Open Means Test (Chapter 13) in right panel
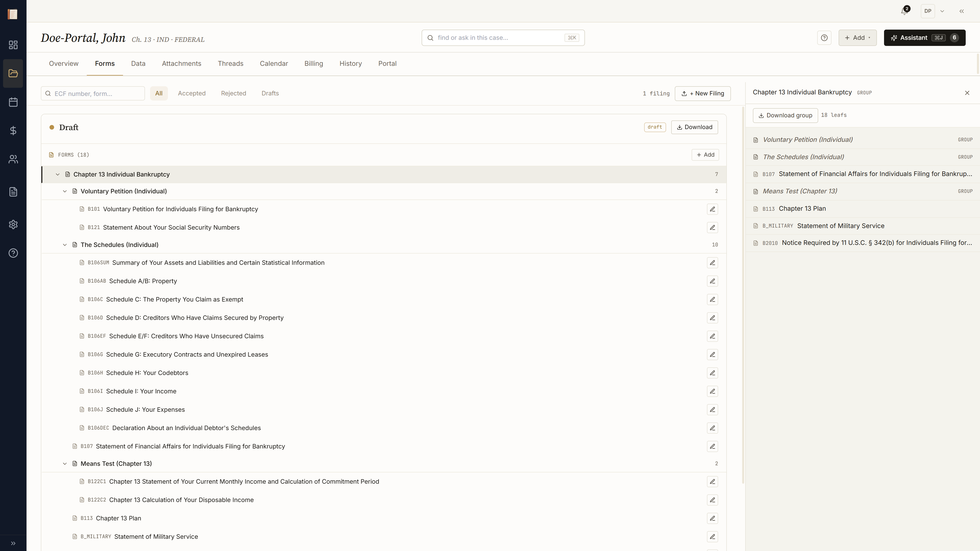The height and width of the screenshot is (551, 980). (862, 191)
